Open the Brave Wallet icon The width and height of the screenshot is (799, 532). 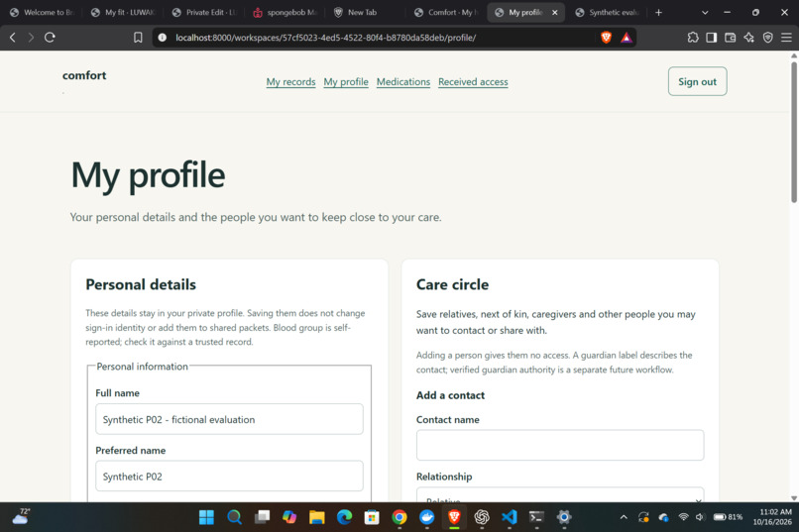tap(731, 38)
